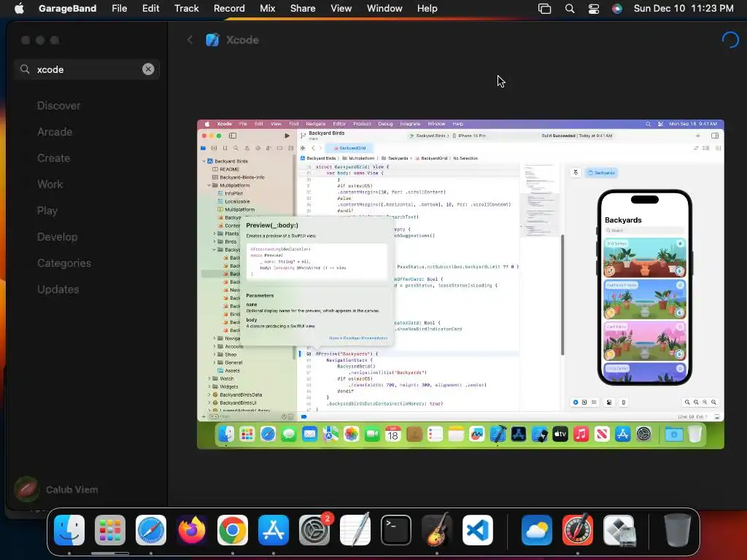Go back using the chevron beside Xcode

[190, 40]
